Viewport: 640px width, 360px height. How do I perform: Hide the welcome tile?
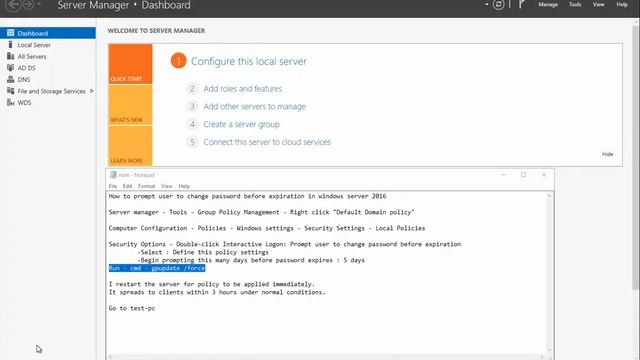coord(607,154)
